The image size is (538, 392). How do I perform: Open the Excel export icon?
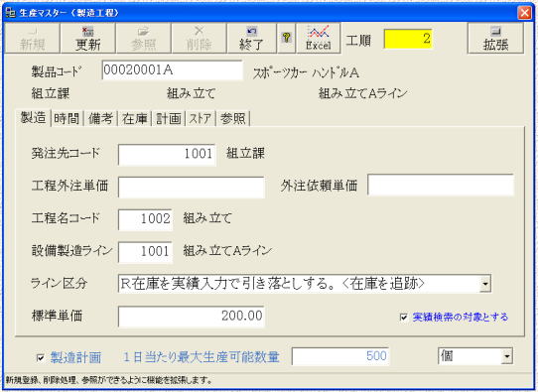coord(319,38)
